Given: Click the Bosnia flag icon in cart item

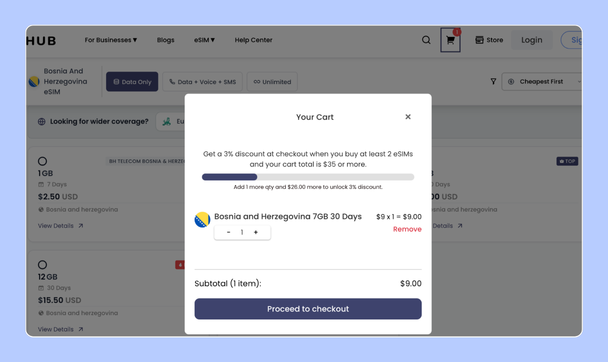Looking at the screenshot, I should click(202, 220).
